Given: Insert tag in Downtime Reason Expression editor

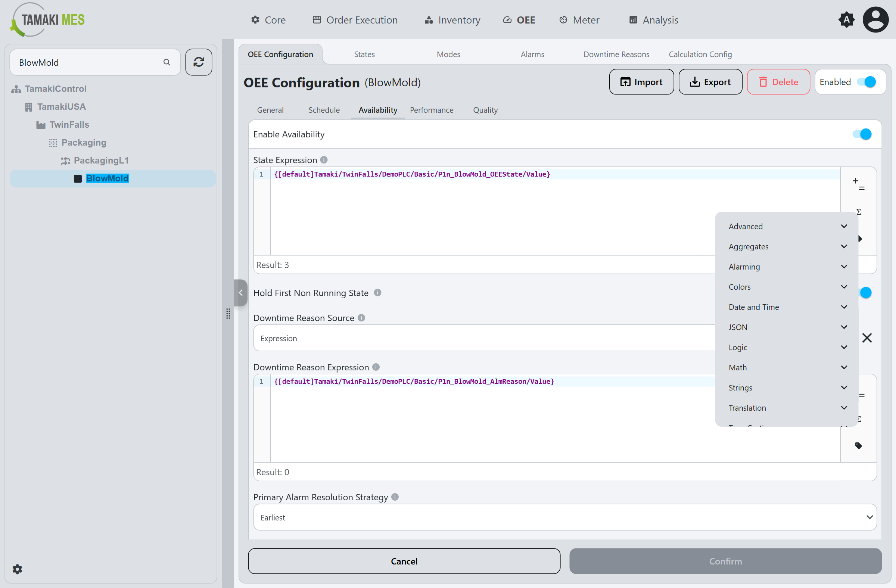Looking at the screenshot, I should 858,446.
